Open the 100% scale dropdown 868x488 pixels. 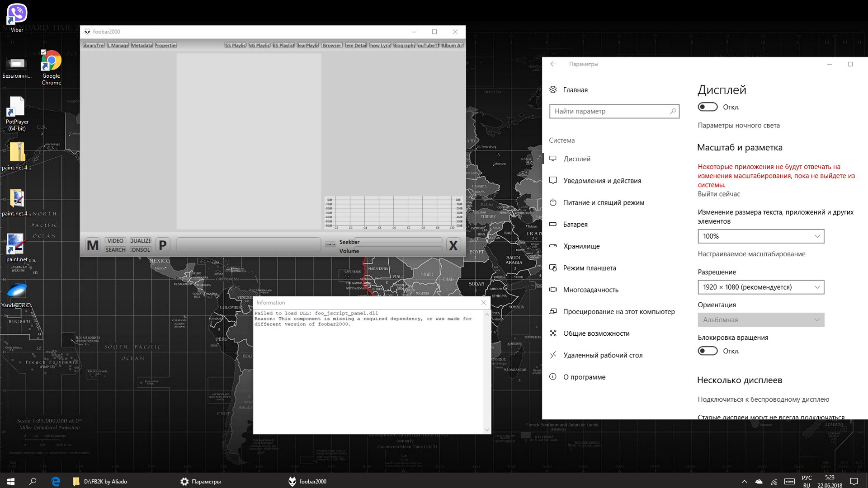pos(761,236)
